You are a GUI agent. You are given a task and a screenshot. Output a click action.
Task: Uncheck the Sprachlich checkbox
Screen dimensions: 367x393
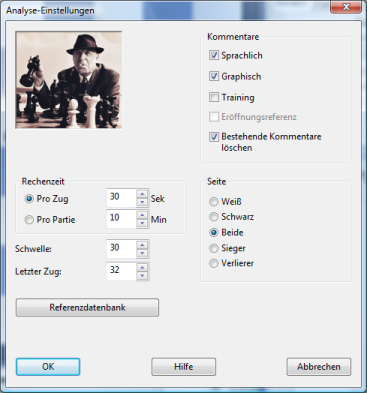click(x=214, y=55)
